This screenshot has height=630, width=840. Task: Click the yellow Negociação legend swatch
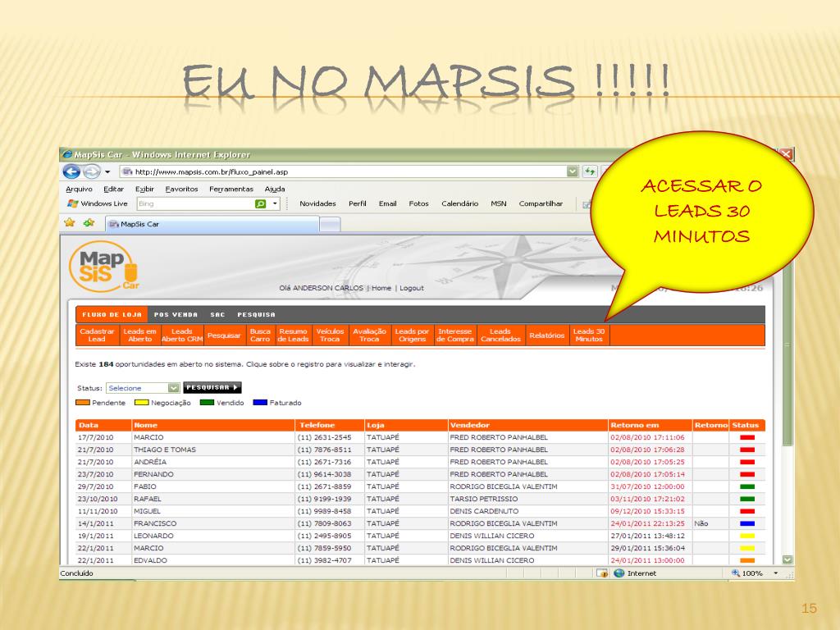pos(141,402)
